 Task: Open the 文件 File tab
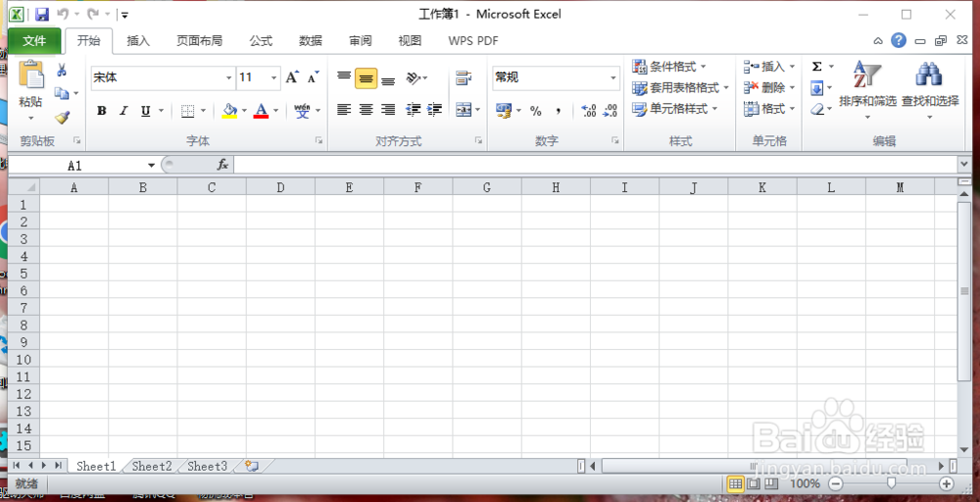coord(34,40)
